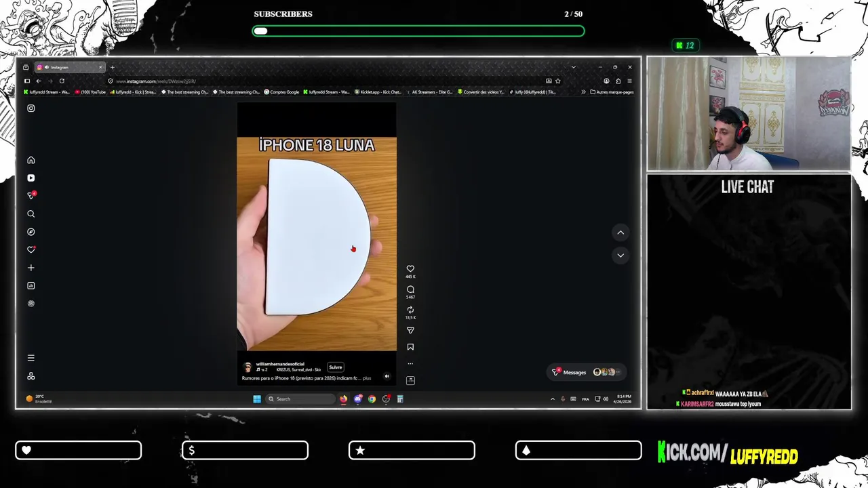The height and width of the screenshot is (488, 868).
Task: Open reel author's profile picture
Action: (248, 367)
